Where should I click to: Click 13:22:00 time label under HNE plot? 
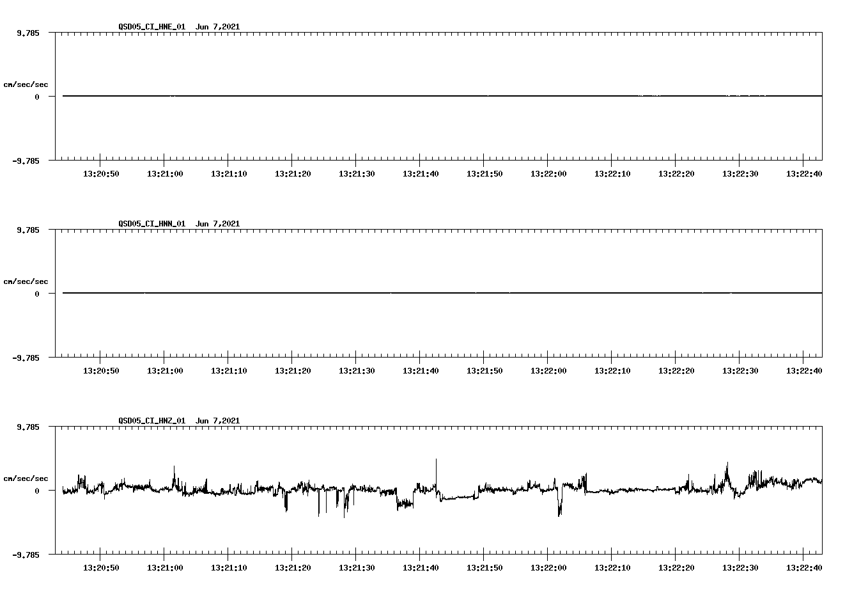(x=548, y=174)
